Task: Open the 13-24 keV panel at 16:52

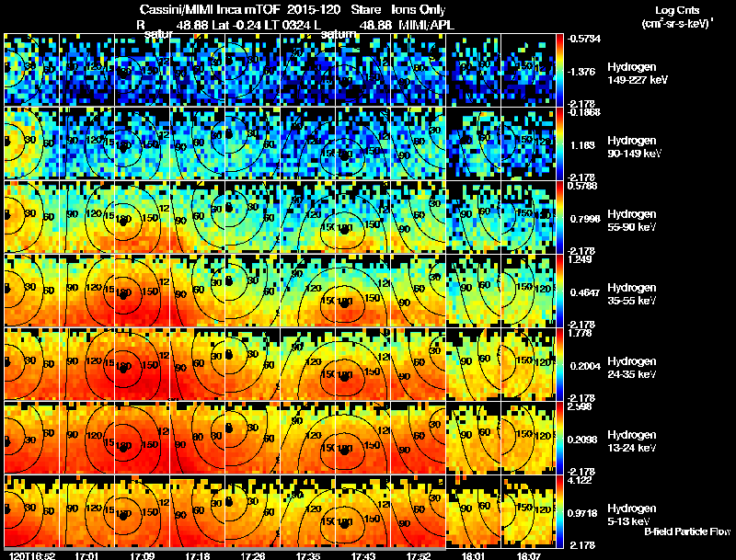Action: coord(31,438)
